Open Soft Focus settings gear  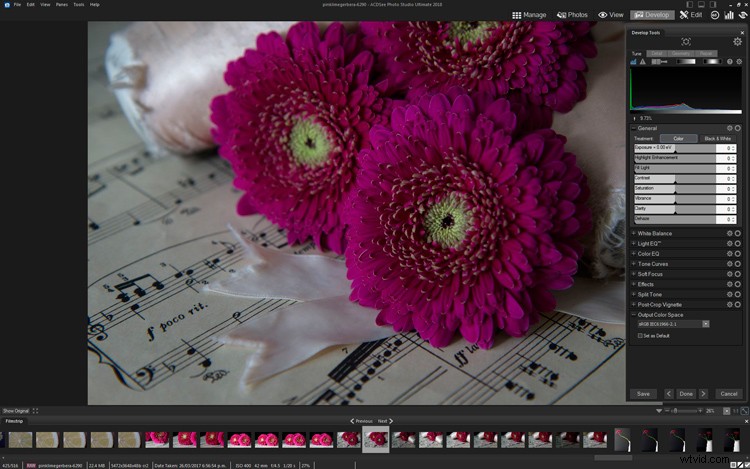point(729,274)
